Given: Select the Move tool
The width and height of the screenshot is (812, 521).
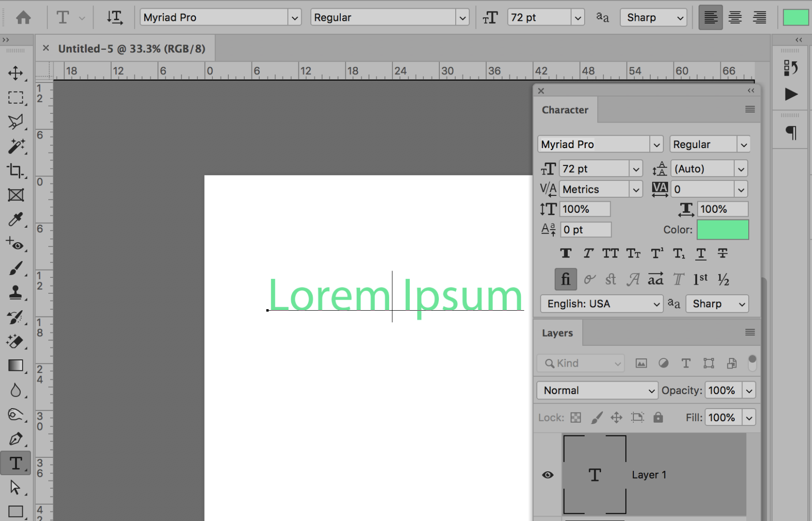Looking at the screenshot, I should click(x=16, y=73).
